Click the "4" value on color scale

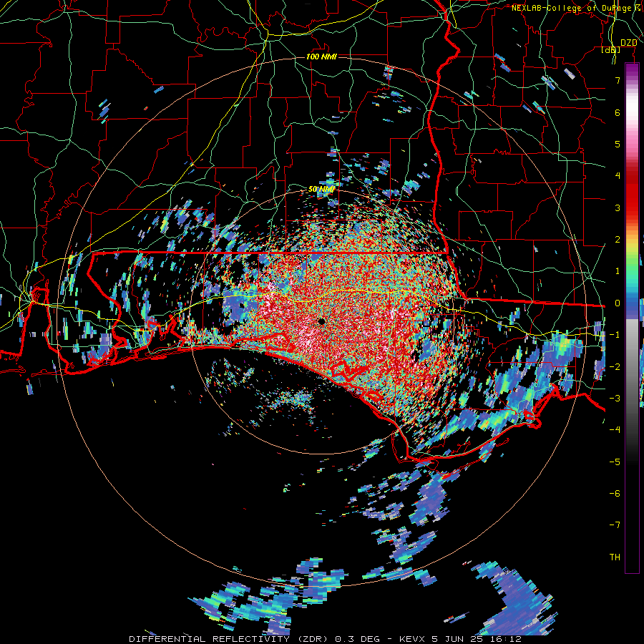coord(618,176)
